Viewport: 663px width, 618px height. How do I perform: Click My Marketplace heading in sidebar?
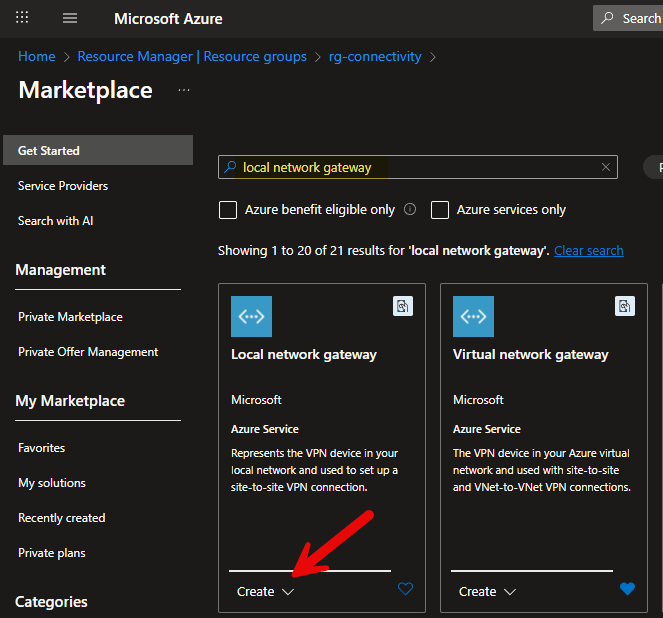(70, 401)
